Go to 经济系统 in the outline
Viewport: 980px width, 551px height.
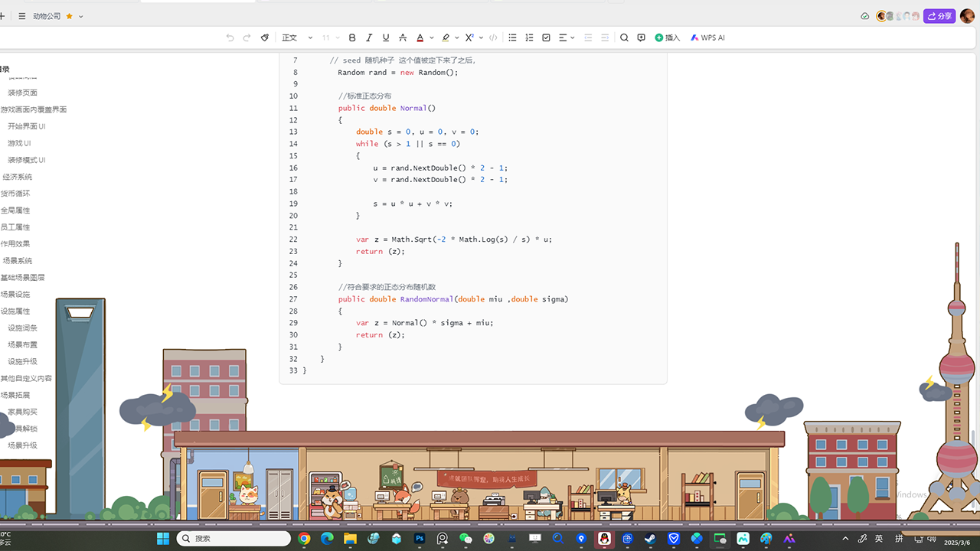point(17,177)
